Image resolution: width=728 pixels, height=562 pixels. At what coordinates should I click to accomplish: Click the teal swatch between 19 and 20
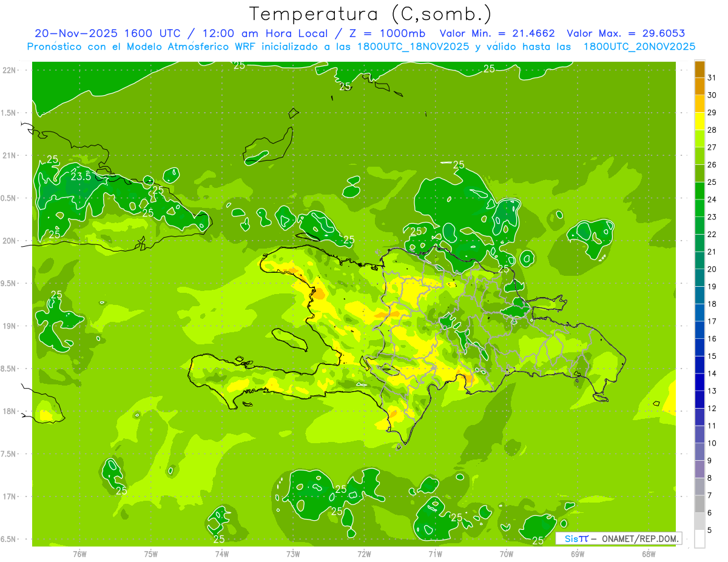(699, 278)
